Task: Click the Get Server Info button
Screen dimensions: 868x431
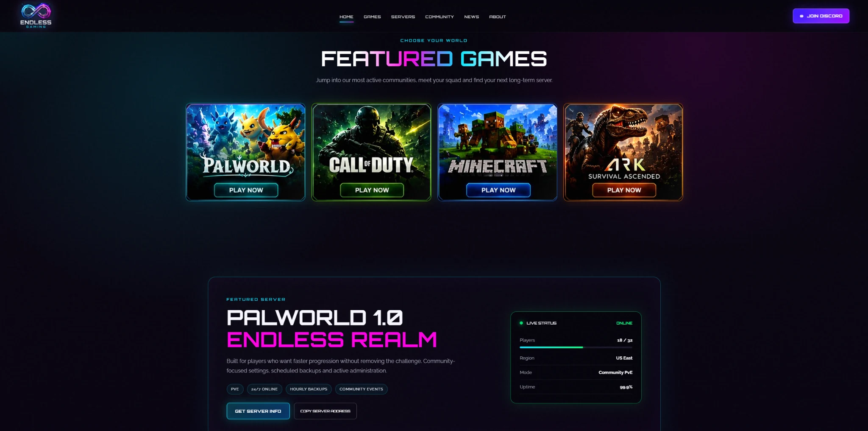Action: point(258,411)
